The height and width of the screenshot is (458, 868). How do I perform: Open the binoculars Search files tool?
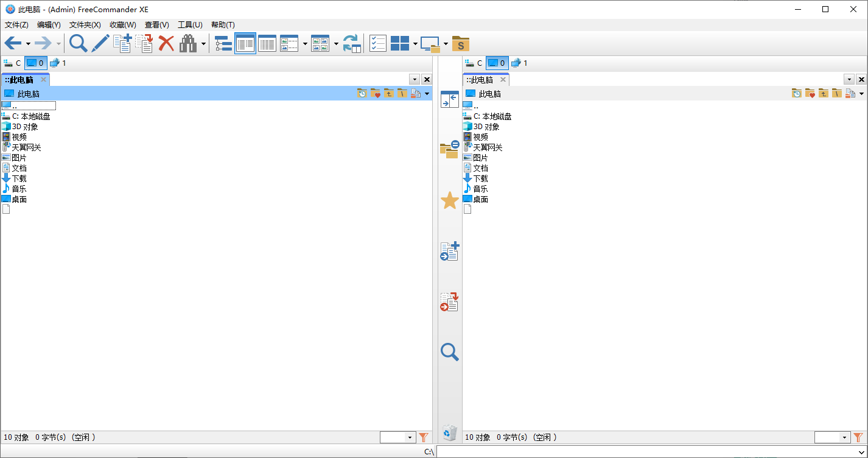(187, 43)
